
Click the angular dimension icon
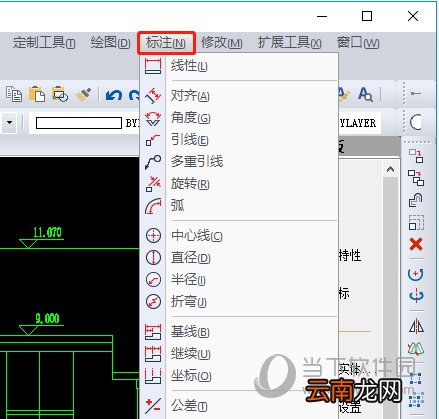pyautogui.click(x=153, y=118)
